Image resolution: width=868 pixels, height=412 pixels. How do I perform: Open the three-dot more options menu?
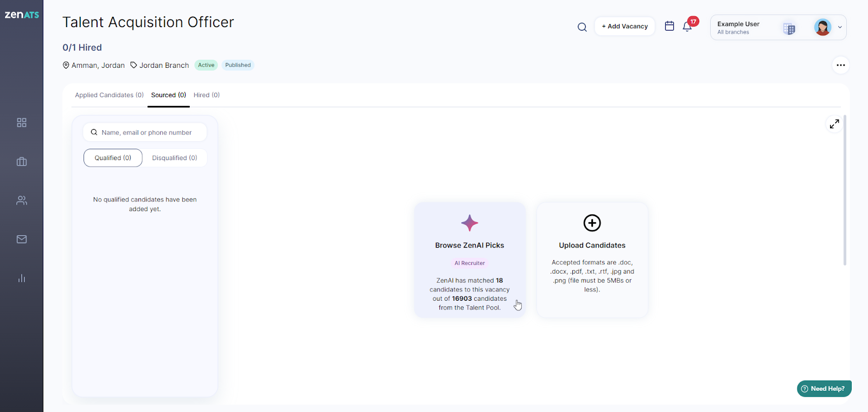[841, 65]
